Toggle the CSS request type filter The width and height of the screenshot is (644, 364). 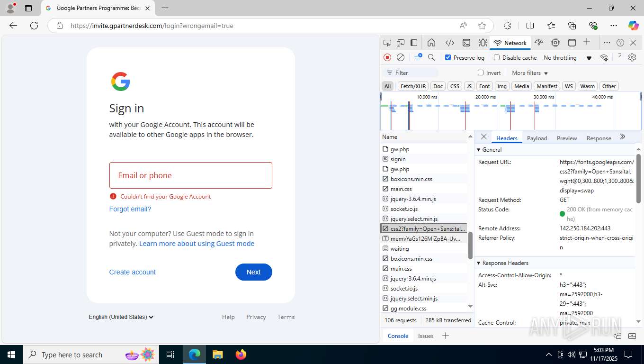point(455,86)
